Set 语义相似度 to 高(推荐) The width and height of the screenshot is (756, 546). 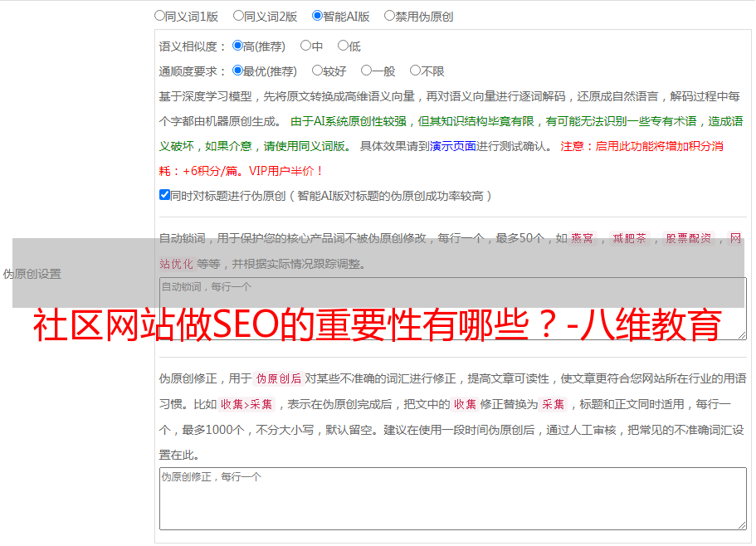coord(237,46)
